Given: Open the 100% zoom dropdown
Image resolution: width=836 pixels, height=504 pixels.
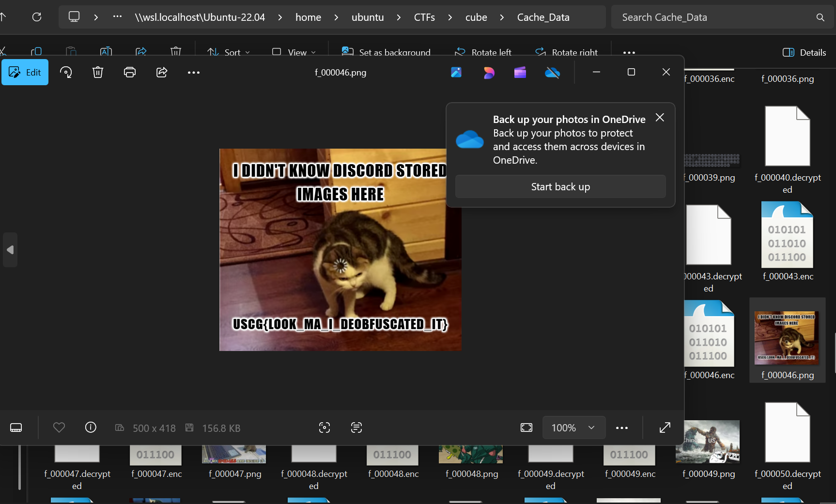Looking at the screenshot, I should pos(574,428).
